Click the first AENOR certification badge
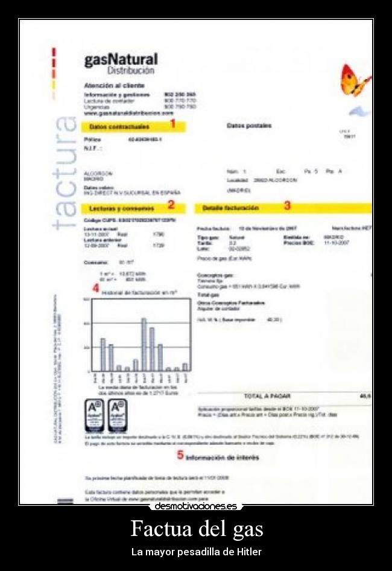Screen dimensions: 392x571 94,415
